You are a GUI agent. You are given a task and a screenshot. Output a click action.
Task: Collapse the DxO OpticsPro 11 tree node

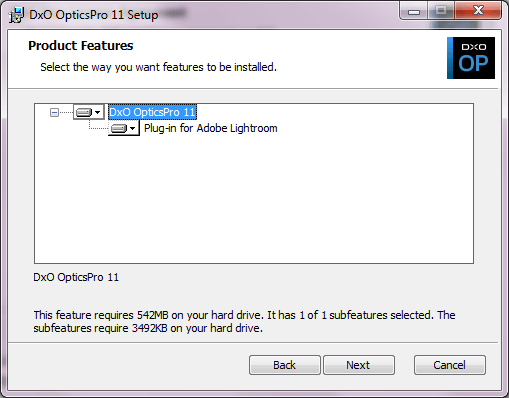(x=54, y=112)
